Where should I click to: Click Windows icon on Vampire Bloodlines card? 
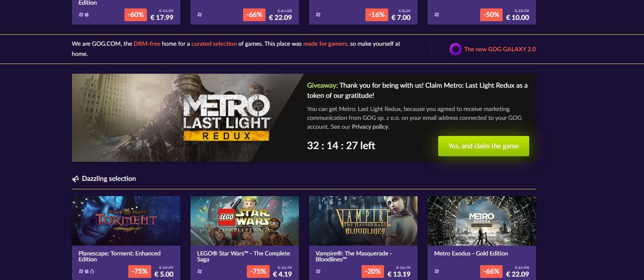tap(318, 271)
